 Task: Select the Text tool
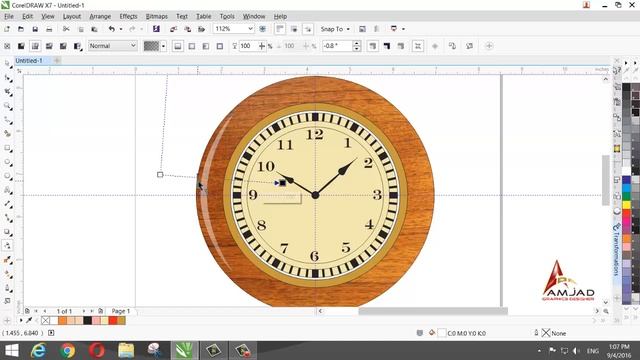pos(7,190)
